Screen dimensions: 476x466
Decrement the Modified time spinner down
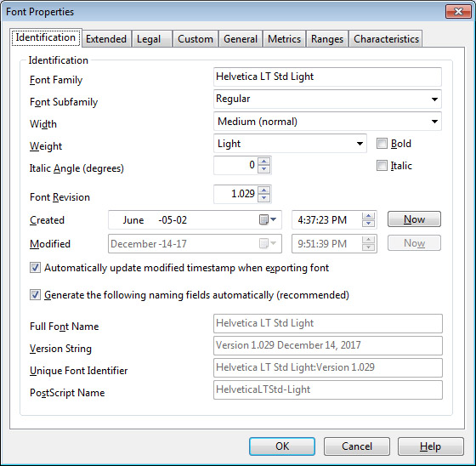[368, 247]
